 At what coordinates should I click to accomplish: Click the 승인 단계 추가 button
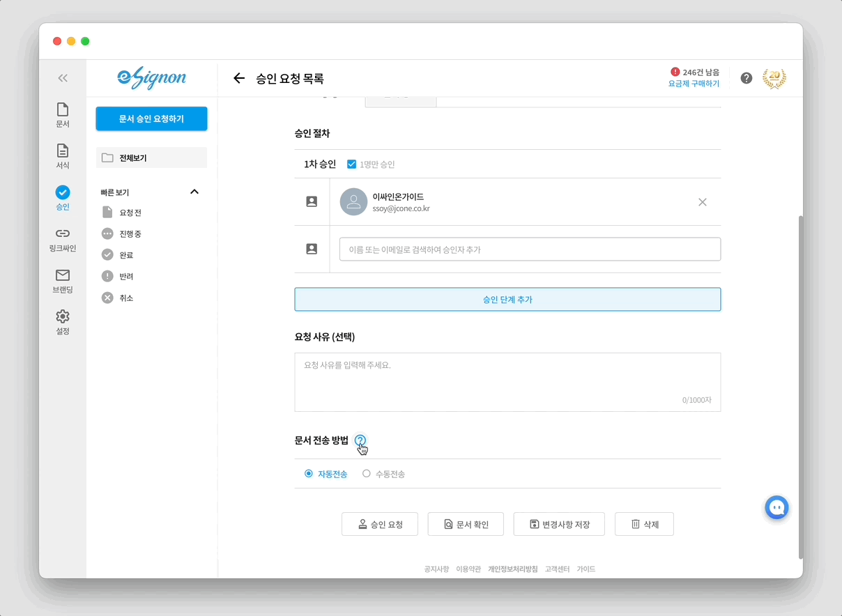pyautogui.click(x=507, y=300)
